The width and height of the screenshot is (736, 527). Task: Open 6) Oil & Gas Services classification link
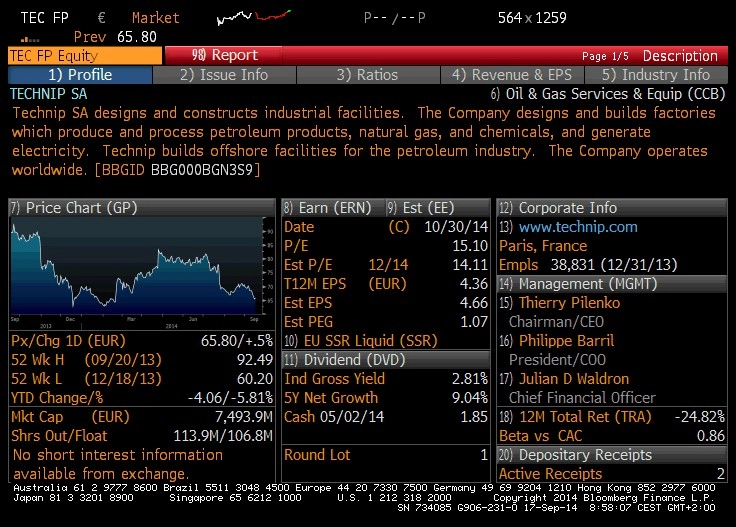607,94
